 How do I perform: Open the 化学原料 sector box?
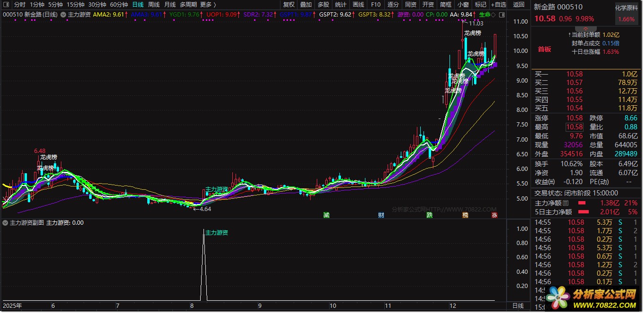click(x=627, y=14)
